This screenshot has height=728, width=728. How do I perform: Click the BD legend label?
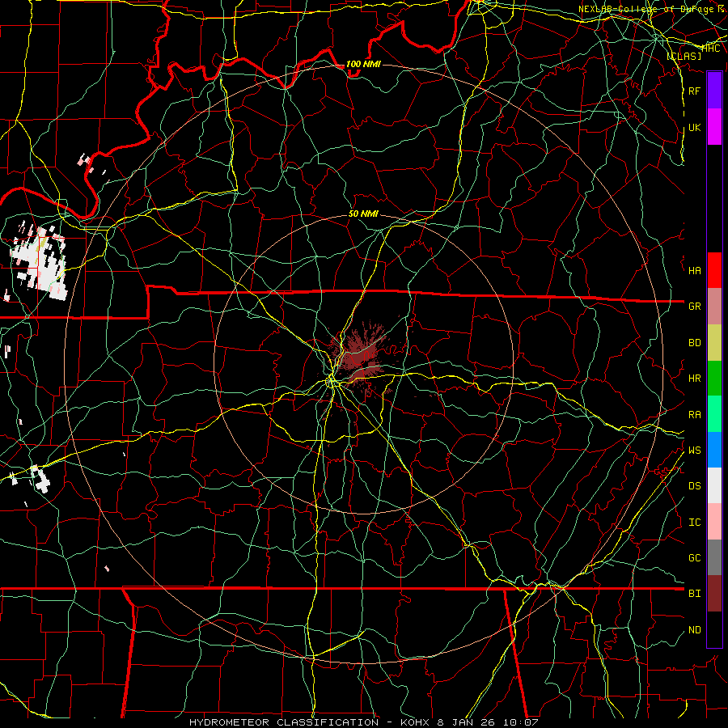coord(694,343)
